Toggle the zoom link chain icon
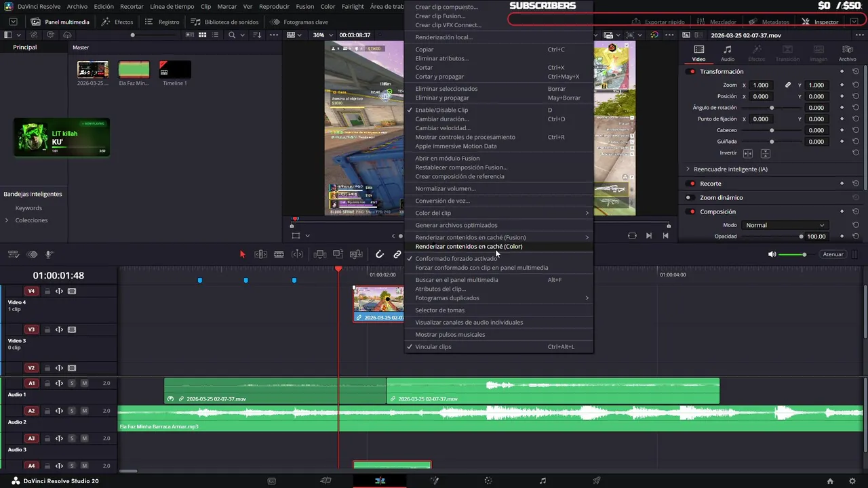This screenshot has height=488, width=868. click(788, 85)
